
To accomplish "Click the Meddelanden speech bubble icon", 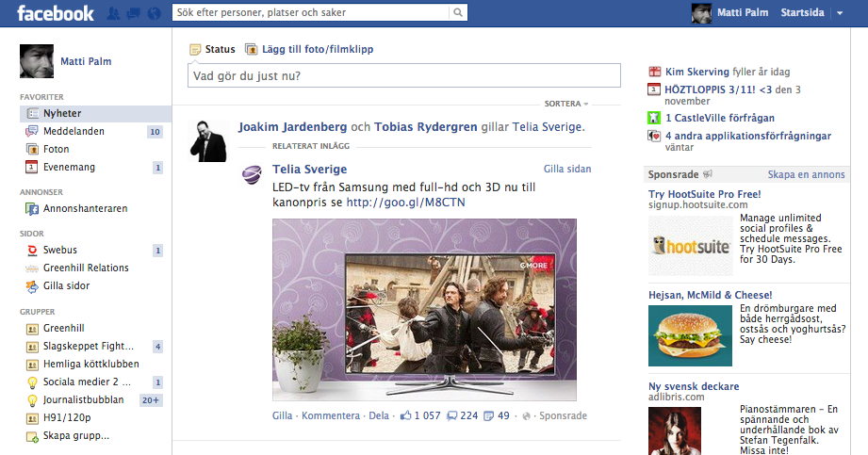I will point(31,131).
